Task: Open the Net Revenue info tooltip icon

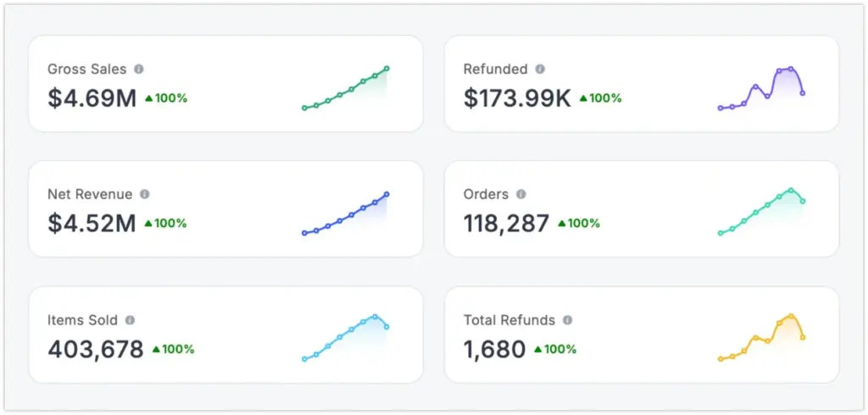Action: [x=145, y=195]
